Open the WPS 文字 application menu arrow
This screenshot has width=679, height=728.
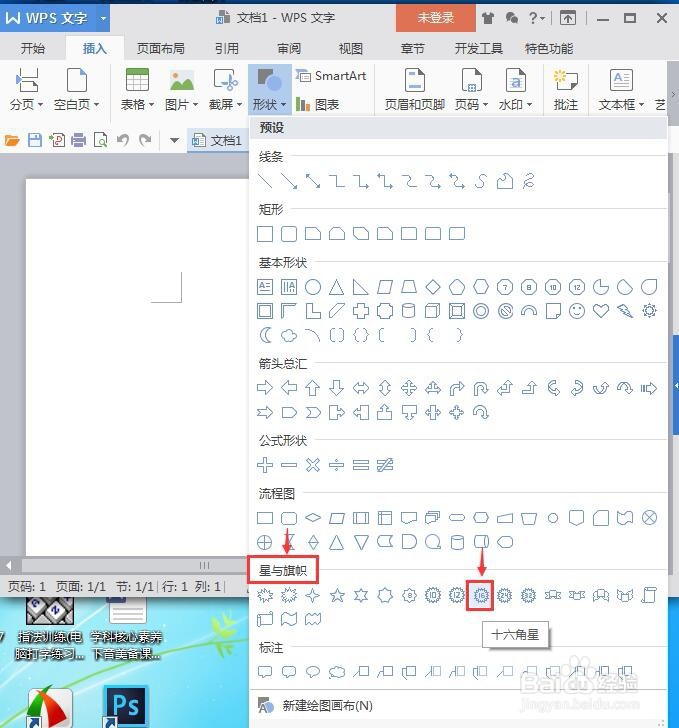(103, 18)
